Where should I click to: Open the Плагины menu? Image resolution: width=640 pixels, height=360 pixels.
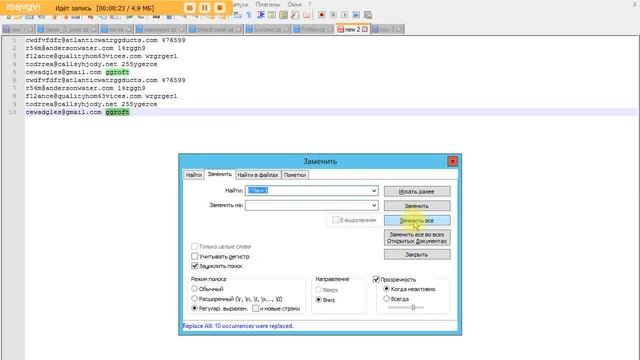(267, 4)
